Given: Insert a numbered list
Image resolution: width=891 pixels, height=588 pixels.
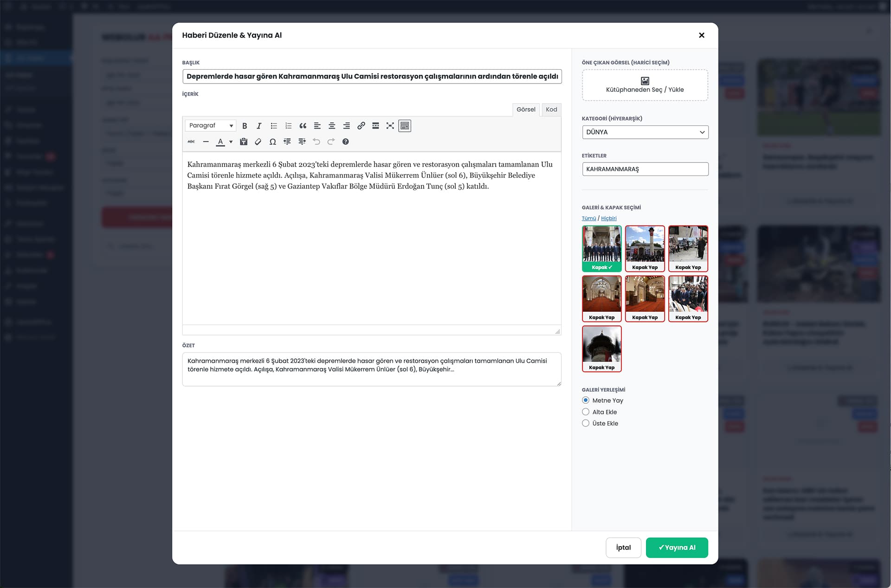Looking at the screenshot, I should [288, 126].
